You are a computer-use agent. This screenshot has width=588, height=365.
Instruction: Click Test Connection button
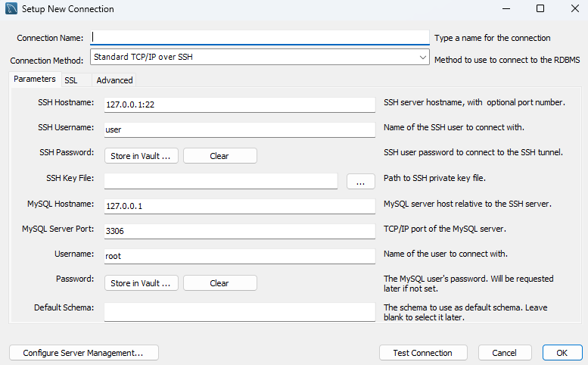(423, 353)
